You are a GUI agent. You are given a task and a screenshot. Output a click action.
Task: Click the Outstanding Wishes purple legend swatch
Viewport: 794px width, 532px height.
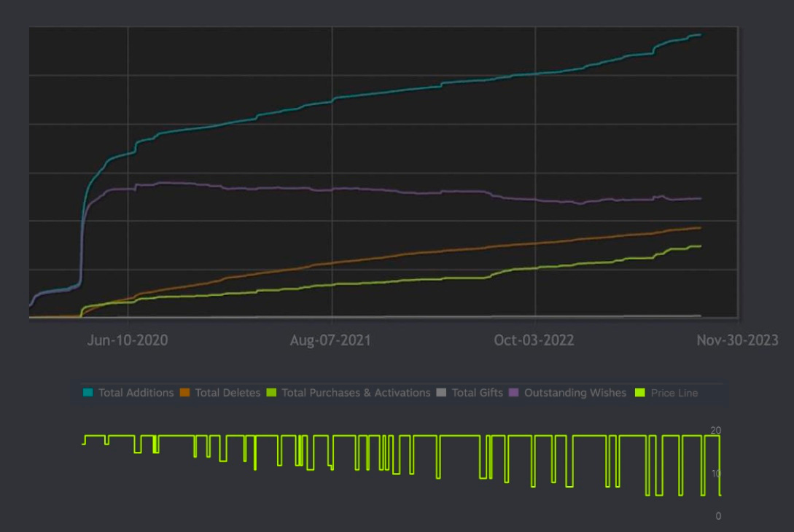point(513,393)
